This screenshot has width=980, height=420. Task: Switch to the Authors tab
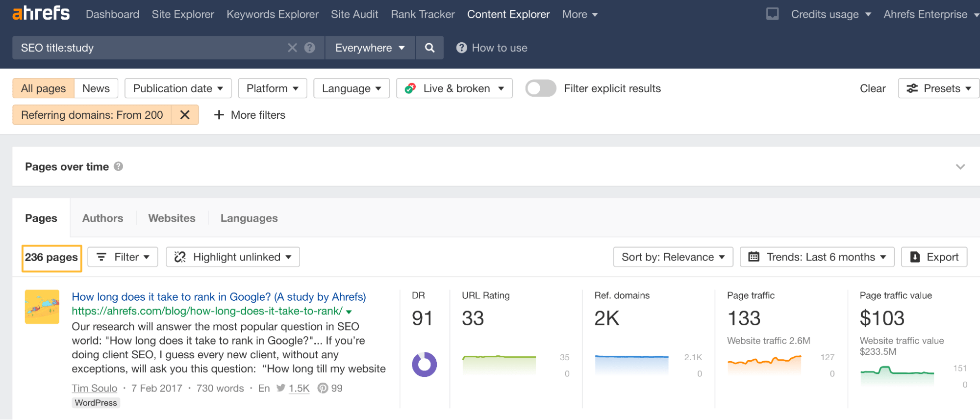point(102,218)
